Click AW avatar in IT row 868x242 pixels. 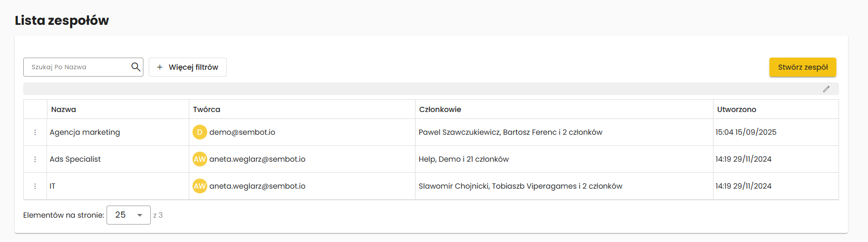coord(199,187)
